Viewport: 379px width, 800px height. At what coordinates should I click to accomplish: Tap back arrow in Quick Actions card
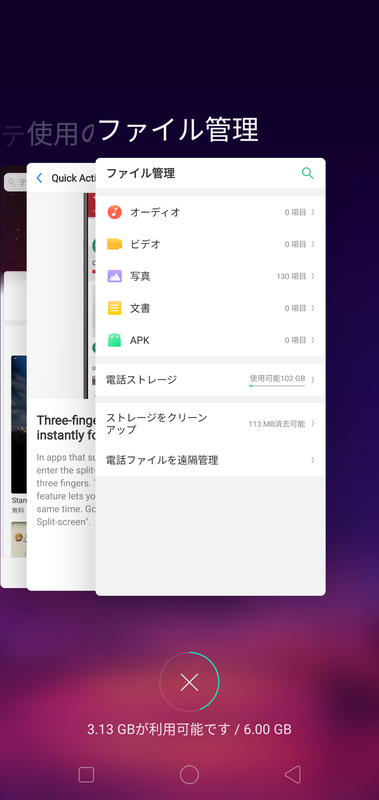pos(39,178)
